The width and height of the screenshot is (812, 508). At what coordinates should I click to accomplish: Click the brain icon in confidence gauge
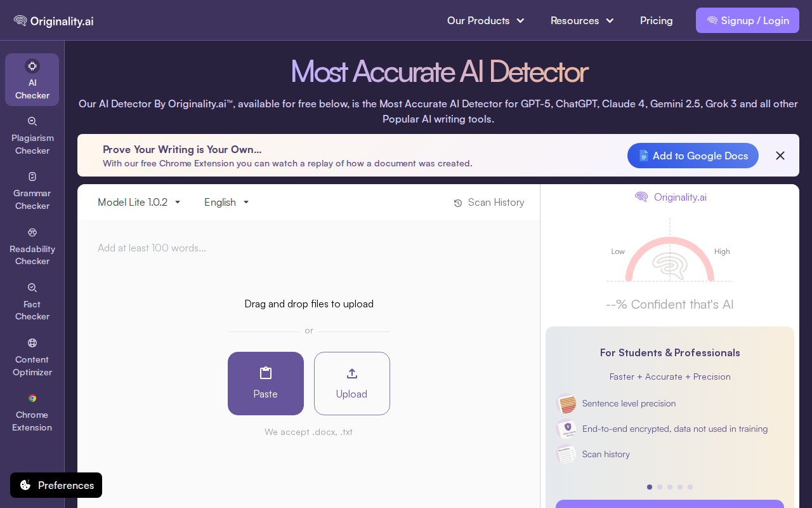click(x=670, y=265)
